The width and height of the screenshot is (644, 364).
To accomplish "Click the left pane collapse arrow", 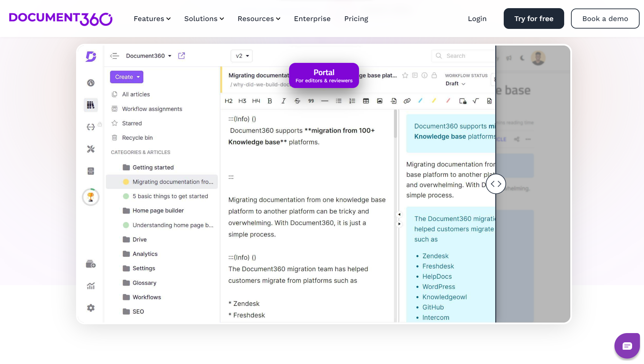I will click(x=399, y=214).
